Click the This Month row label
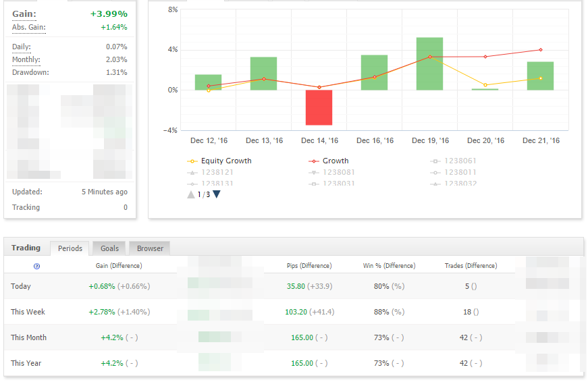This screenshot has width=588, height=382. (28, 337)
